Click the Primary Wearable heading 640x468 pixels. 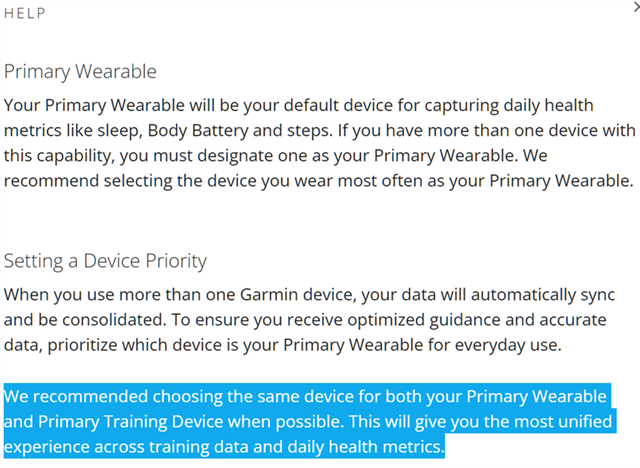[80, 72]
